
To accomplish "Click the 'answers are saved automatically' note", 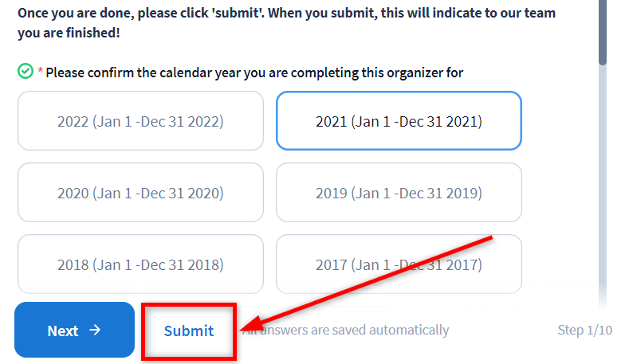I will pos(346,330).
